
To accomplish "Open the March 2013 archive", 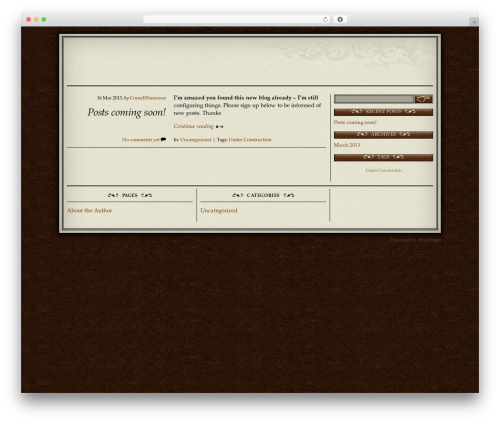I will pos(347,145).
